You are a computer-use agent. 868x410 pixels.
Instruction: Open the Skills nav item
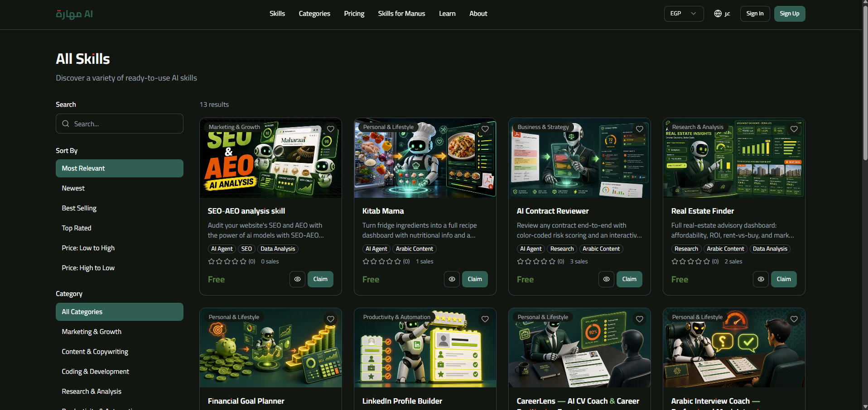tap(277, 14)
